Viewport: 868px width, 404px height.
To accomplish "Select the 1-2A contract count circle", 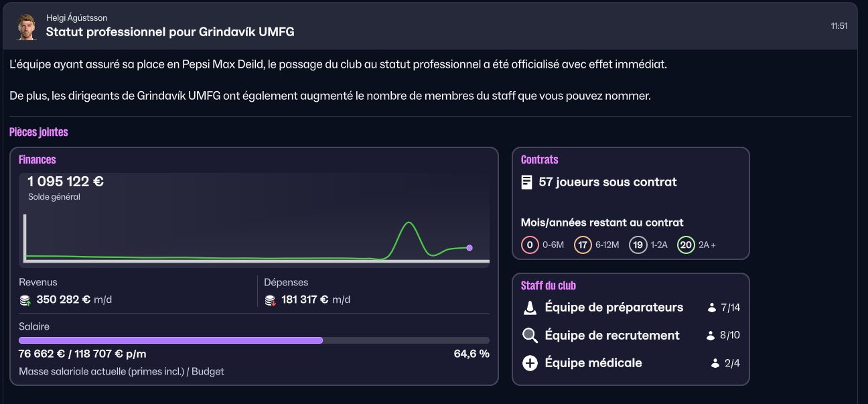I will (638, 245).
